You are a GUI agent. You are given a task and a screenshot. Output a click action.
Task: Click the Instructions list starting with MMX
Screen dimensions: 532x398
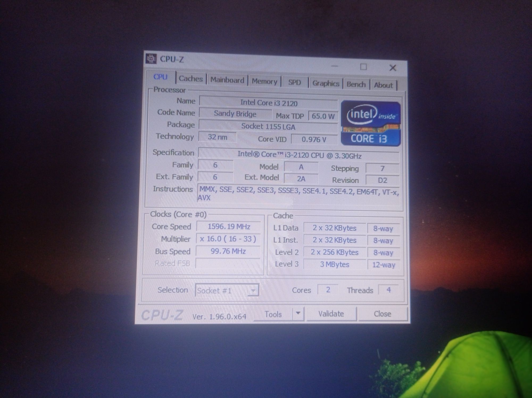point(299,195)
